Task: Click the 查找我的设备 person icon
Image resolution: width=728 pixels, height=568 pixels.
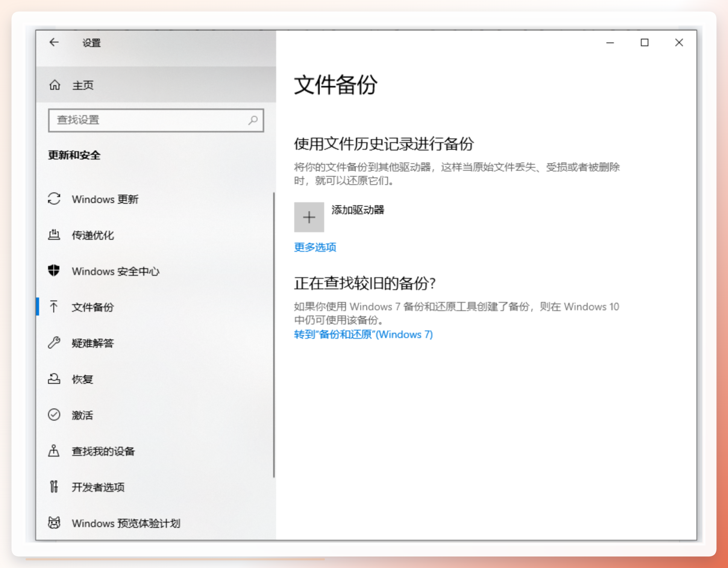Action: (x=54, y=451)
